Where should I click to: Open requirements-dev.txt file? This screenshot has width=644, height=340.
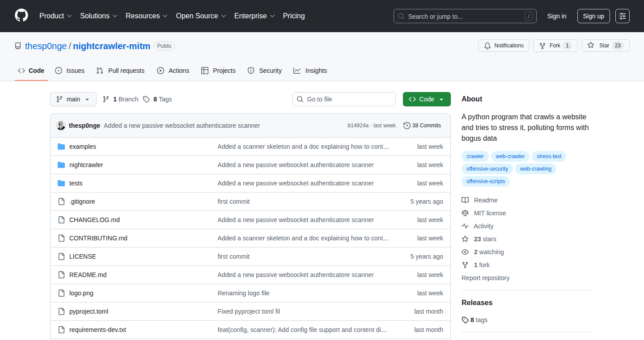(x=97, y=330)
